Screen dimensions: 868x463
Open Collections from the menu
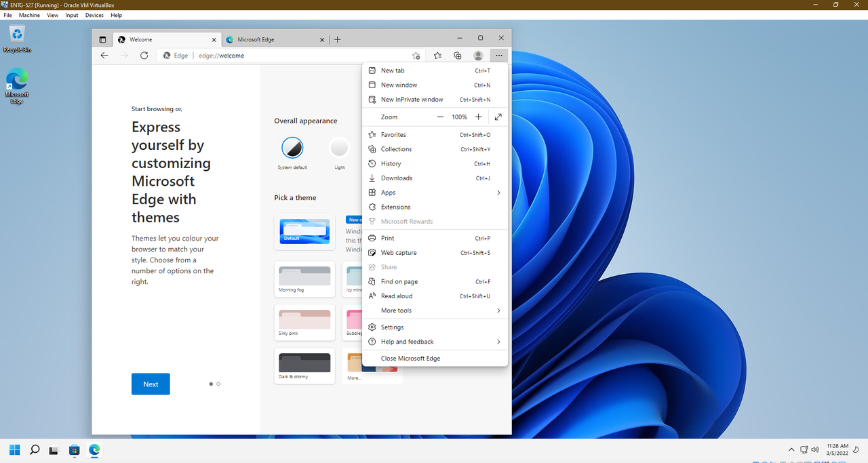pyautogui.click(x=435, y=149)
